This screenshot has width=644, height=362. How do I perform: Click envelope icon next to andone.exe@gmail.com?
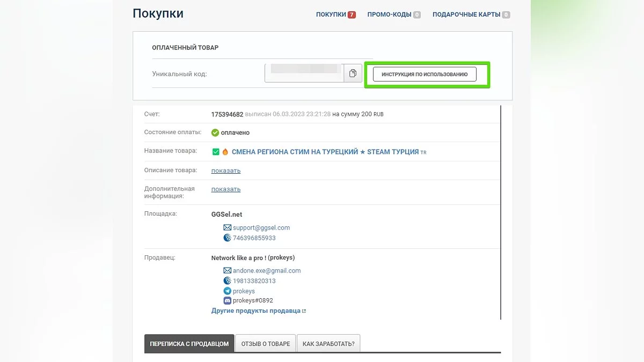(227, 271)
